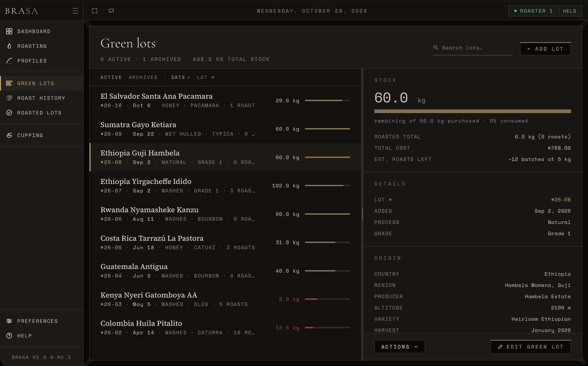The width and height of the screenshot is (588, 366).
Task: Select the Active lots tab
Action: (x=111, y=77)
